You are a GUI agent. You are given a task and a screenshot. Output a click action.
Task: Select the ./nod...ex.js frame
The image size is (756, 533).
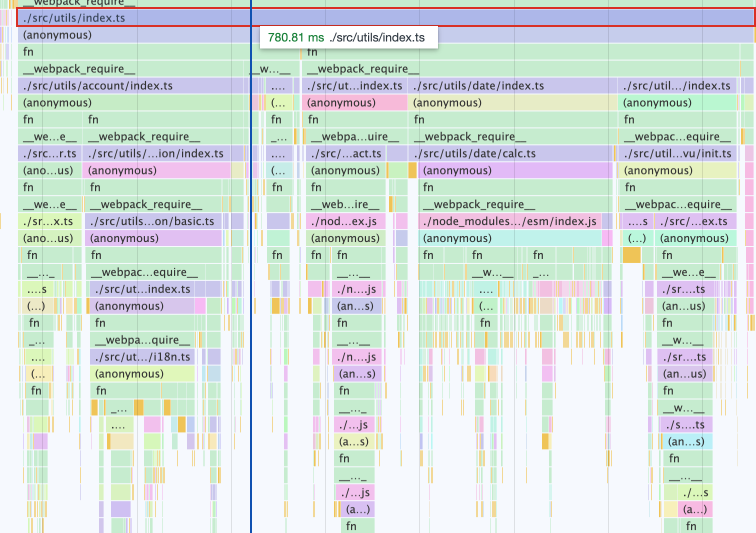(x=345, y=221)
